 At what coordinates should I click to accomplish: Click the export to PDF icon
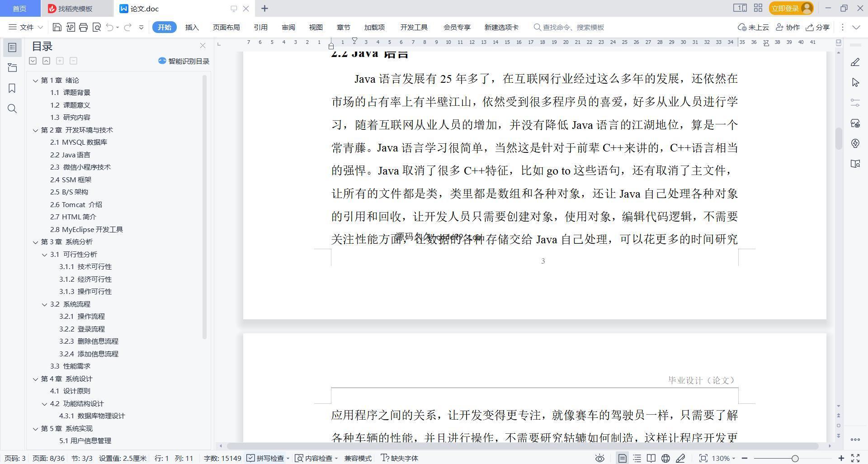[x=71, y=27]
